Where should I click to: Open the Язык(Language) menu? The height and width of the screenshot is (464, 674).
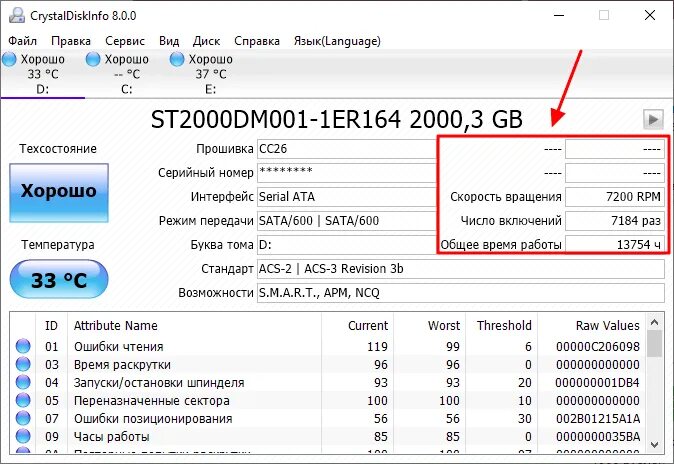click(x=337, y=41)
